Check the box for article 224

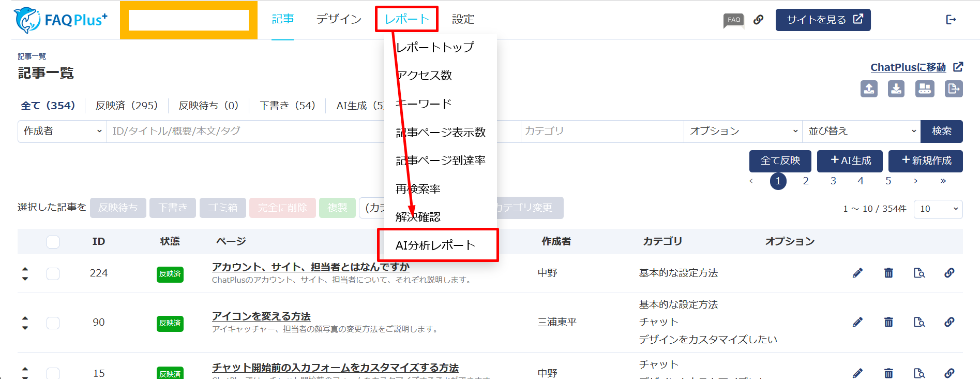tap(53, 273)
